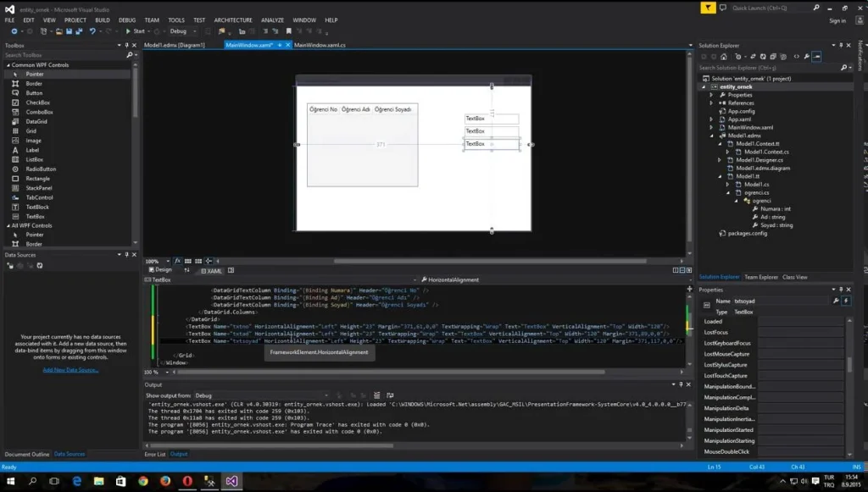Click the Add New Data Source link
The image size is (868, 492).
click(71, 370)
